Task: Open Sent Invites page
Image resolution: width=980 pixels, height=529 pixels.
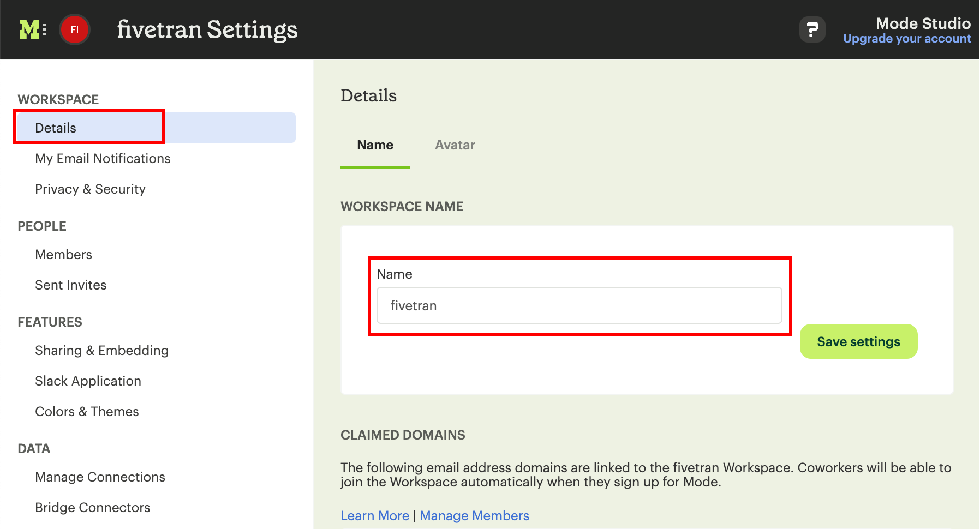Action: coord(70,285)
